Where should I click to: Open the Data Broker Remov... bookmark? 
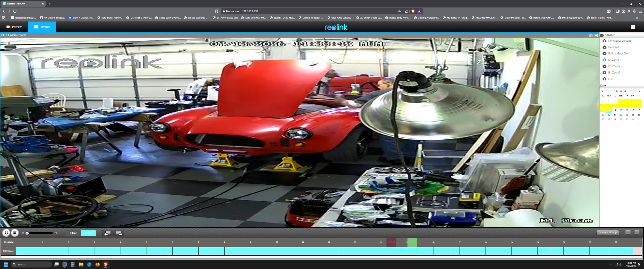110,18
